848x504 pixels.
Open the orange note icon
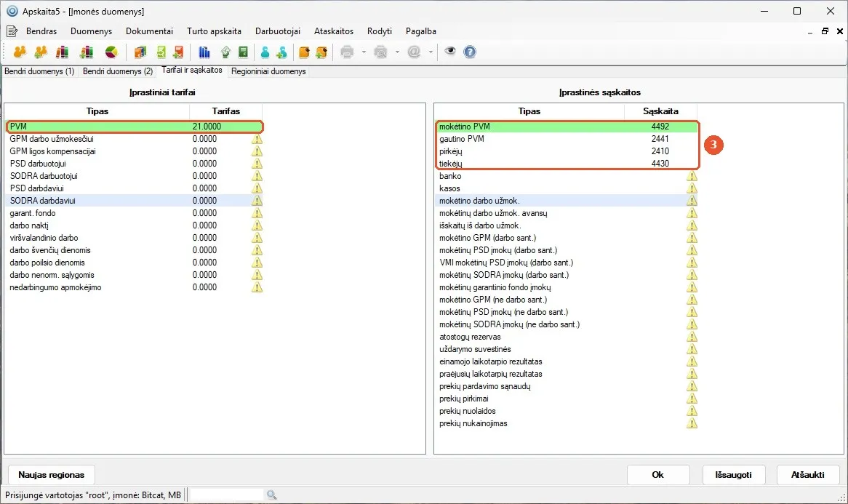tap(304, 52)
